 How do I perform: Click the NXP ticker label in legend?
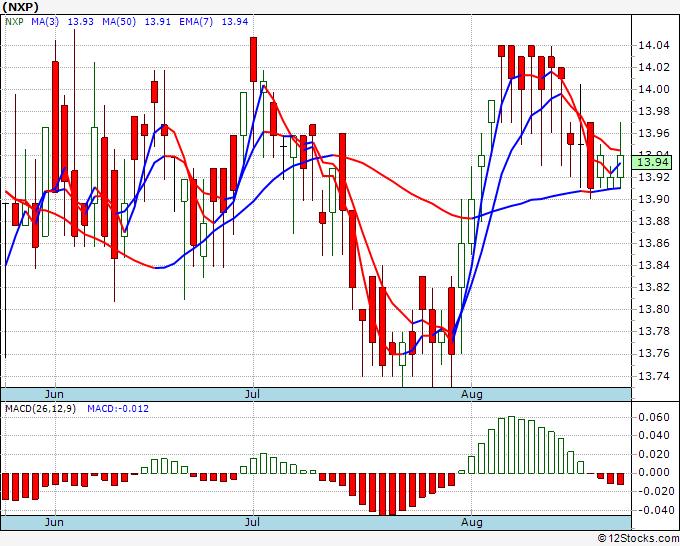tap(14, 21)
